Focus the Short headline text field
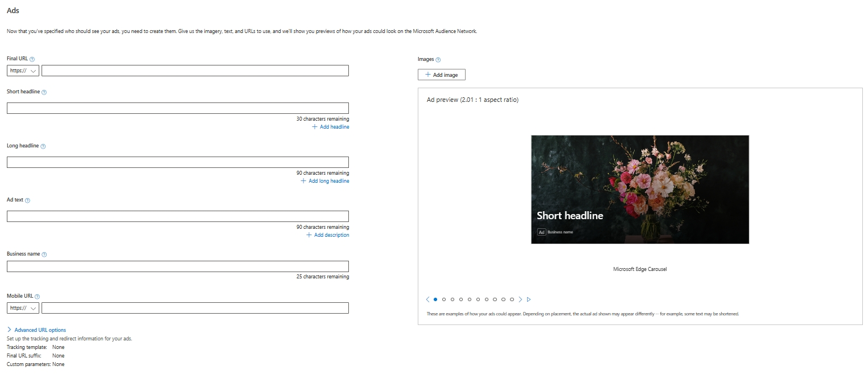 pos(178,108)
